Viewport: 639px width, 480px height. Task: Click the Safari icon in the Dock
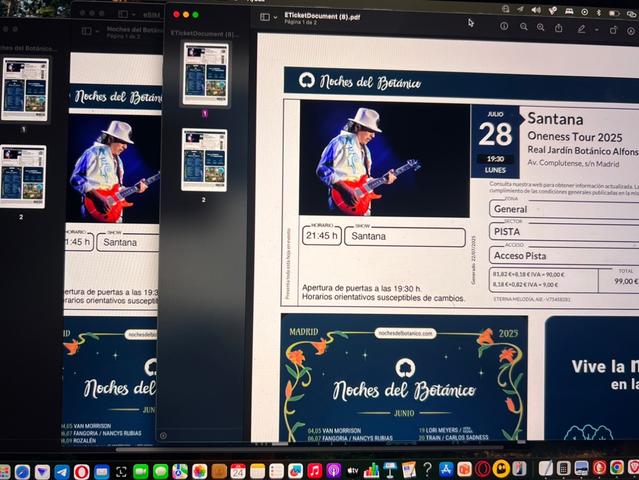click(22, 471)
